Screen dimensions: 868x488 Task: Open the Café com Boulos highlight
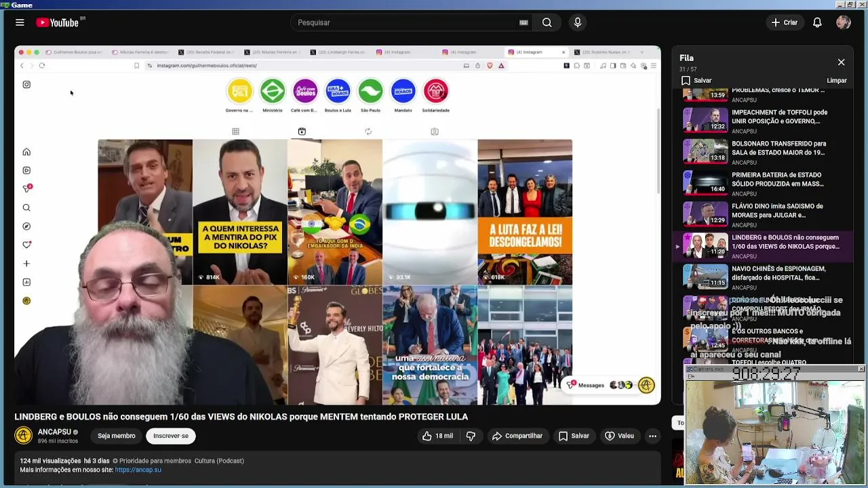tap(304, 91)
